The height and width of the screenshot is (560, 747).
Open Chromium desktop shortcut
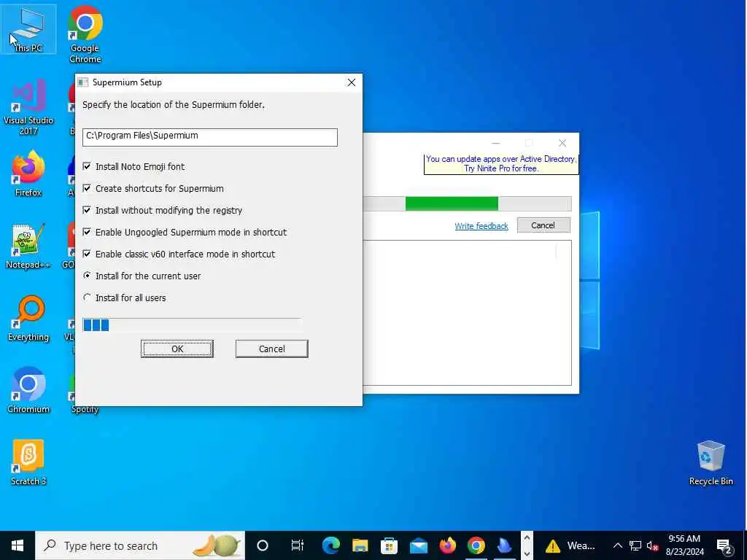point(28,391)
